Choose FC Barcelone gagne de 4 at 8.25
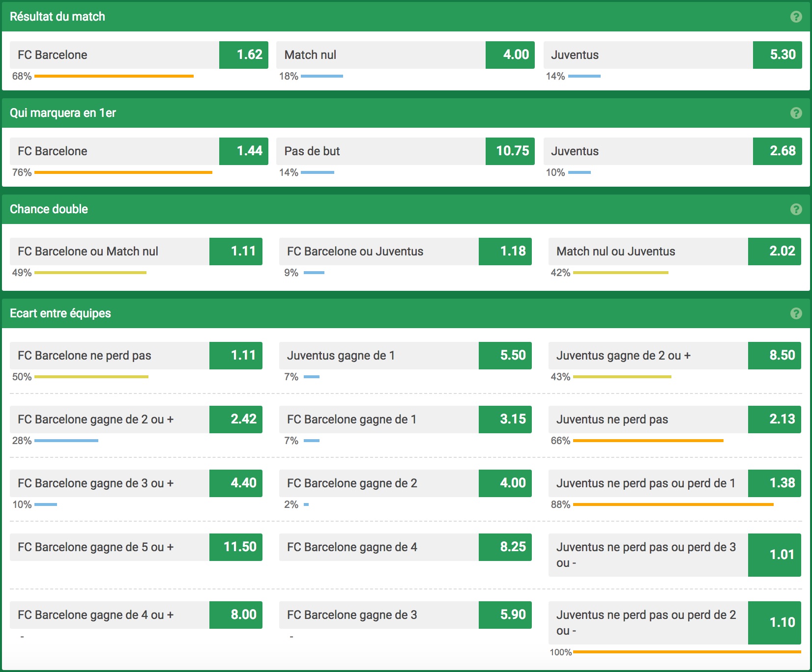This screenshot has width=812, height=672. tap(406, 547)
